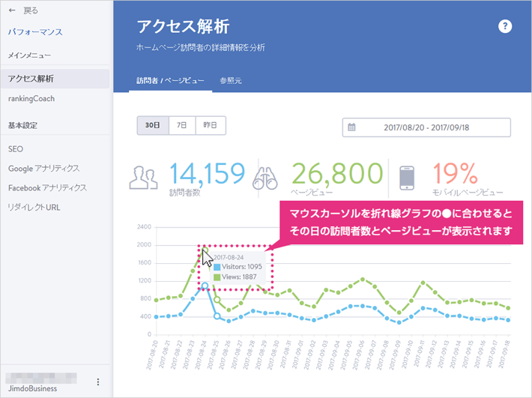
Task: Click the blue Visitors legend swatch in tooltip
Action: click(217, 266)
